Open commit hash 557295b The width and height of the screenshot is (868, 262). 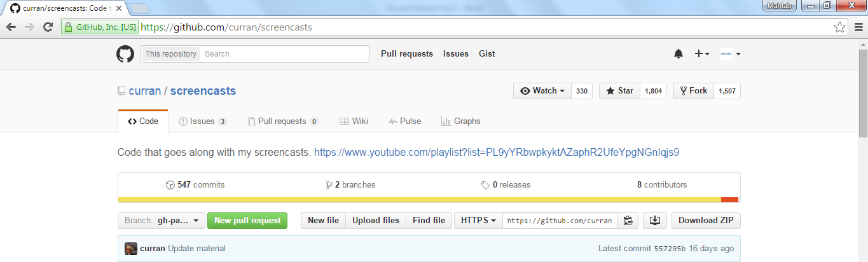click(670, 249)
